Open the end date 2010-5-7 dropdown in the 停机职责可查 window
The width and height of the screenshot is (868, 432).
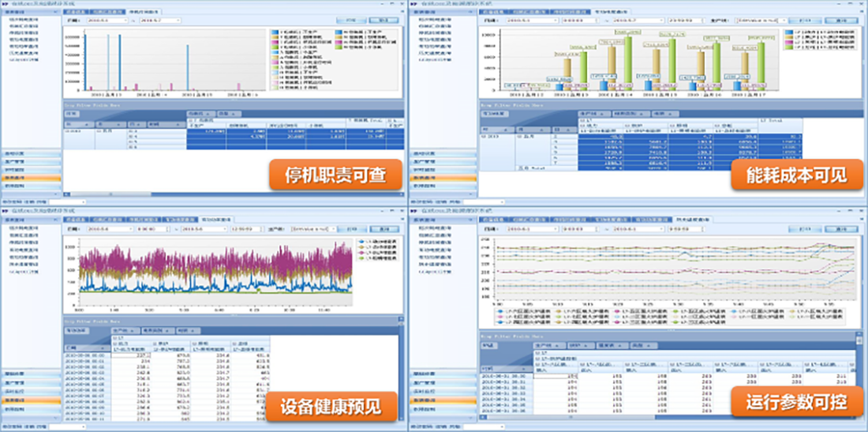[x=180, y=21]
